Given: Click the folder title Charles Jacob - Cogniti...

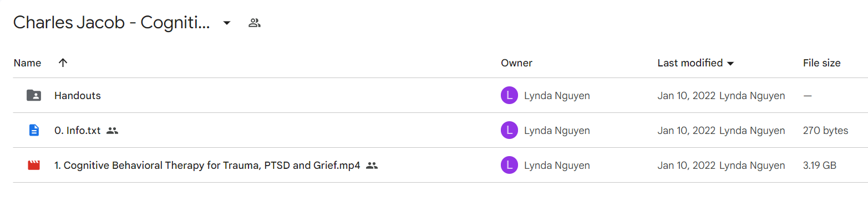Looking at the screenshot, I should [x=112, y=23].
